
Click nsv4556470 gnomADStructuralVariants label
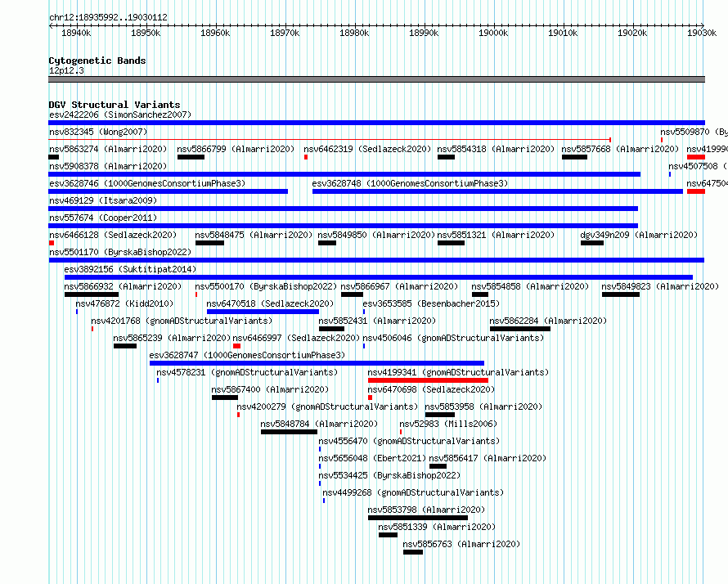click(x=410, y=441)
